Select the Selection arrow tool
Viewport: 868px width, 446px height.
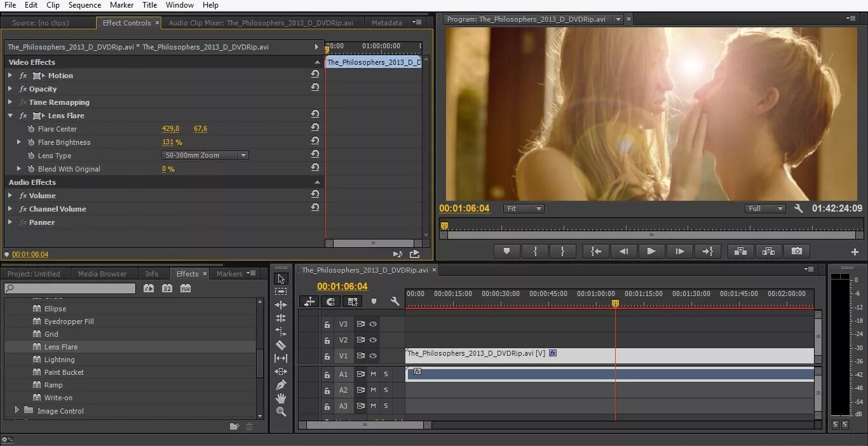(x=281, y=278)
